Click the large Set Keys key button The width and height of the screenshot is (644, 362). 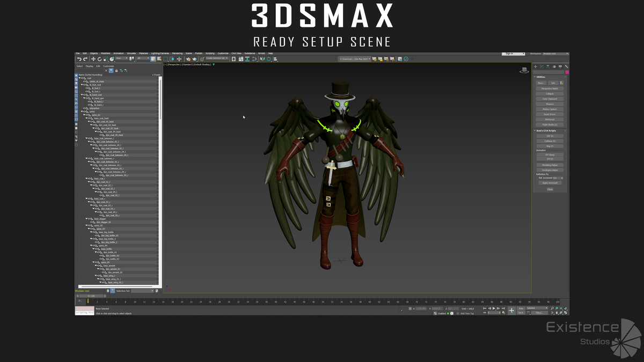511,310
